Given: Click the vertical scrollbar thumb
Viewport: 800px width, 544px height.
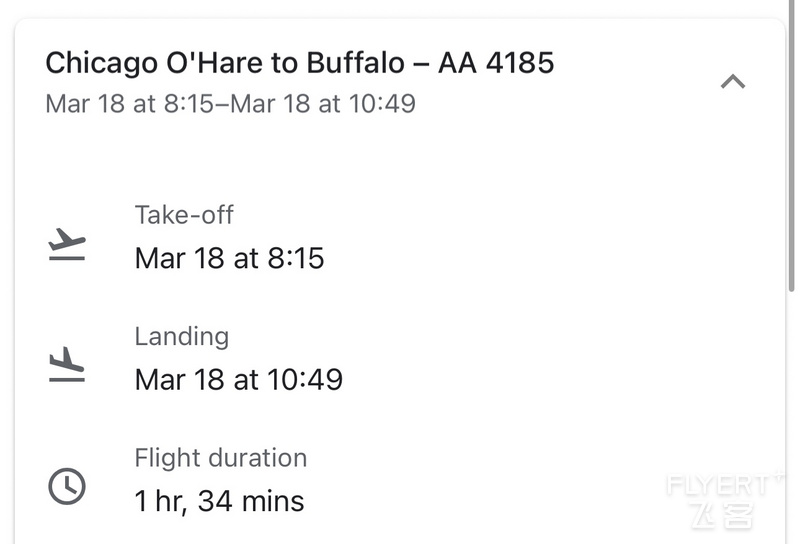Looking at the screenshot, I should (x=792, y=145).
